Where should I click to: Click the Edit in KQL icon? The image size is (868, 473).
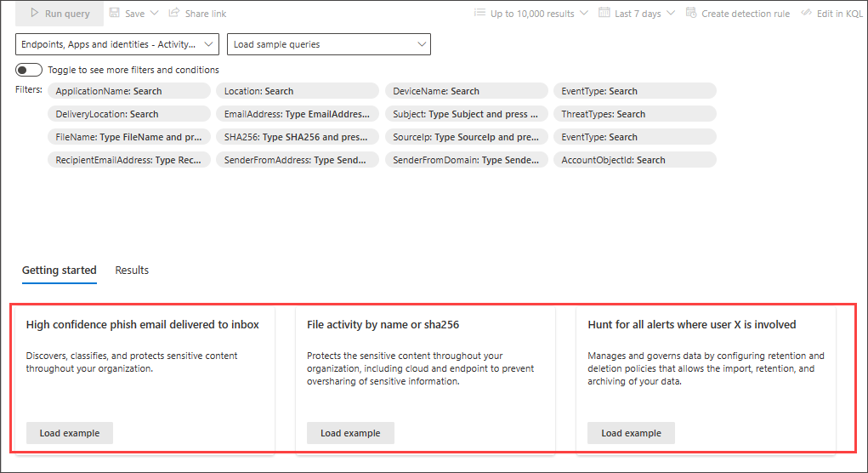click(806, 13)
